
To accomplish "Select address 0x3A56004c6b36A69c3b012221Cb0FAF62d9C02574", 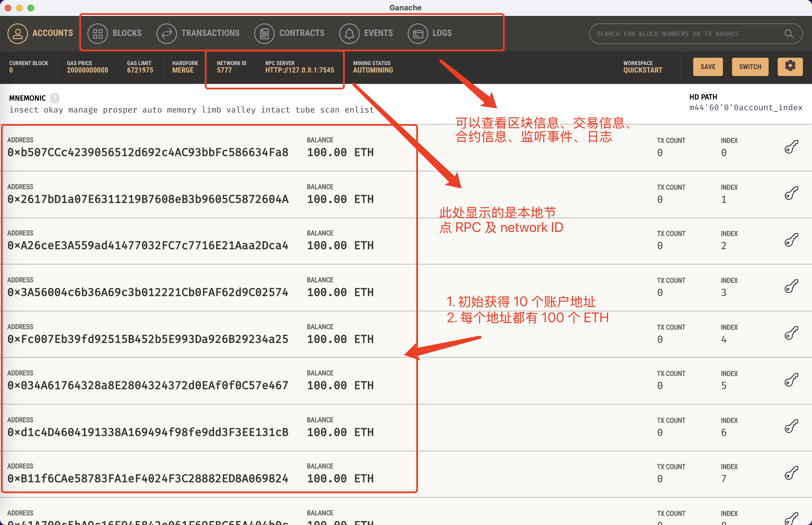I will tap(148, 292).
